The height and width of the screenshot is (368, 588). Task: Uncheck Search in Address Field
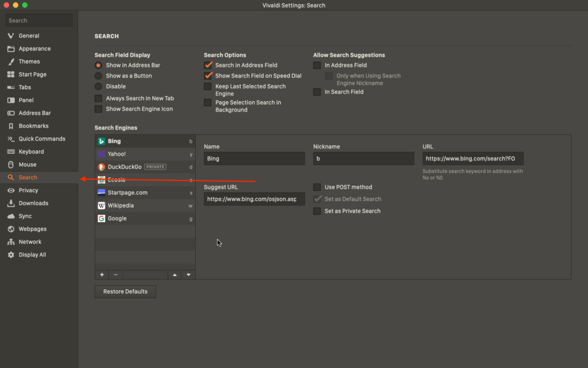[208, 66]
